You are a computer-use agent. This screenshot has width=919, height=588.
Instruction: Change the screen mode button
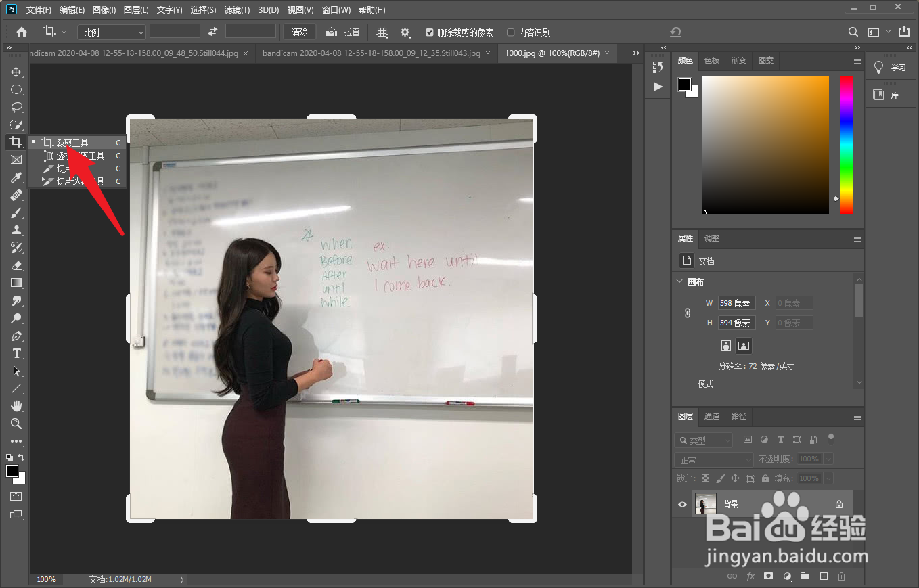(16, 514)
